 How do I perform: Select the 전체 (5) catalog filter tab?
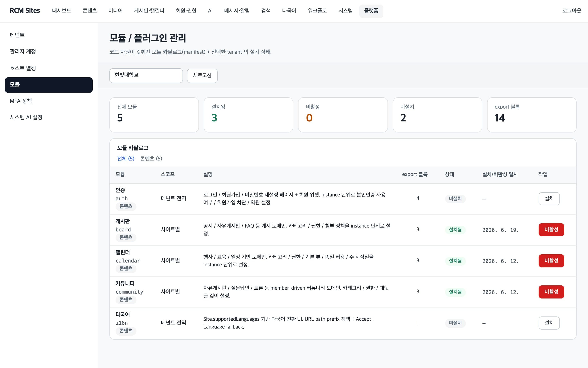pos(126,159)
